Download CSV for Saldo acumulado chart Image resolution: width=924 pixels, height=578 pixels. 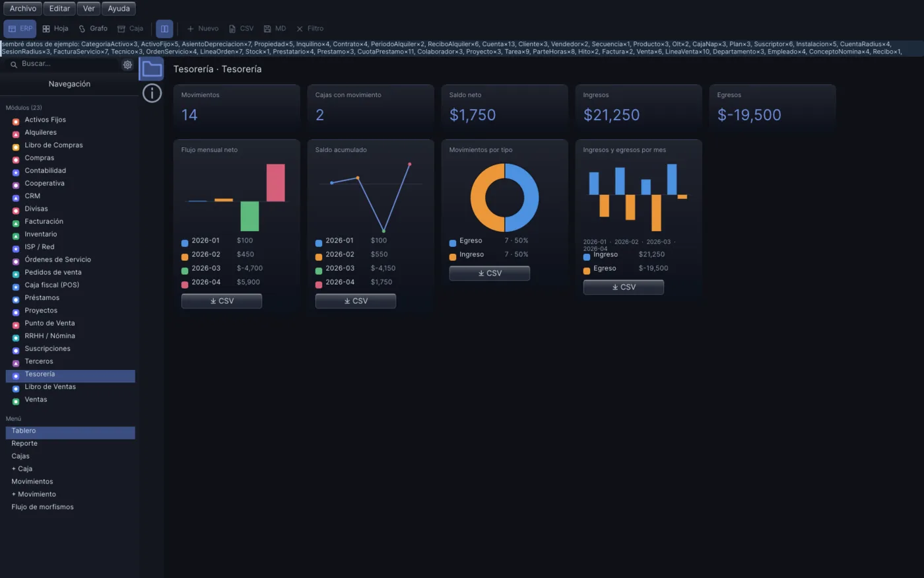pos(356,301)
